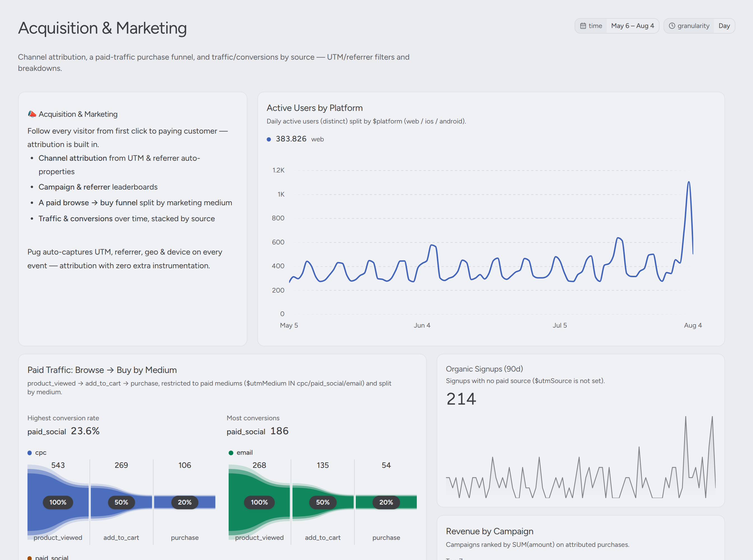The width and height of the screenshot is (753, 560).
Task: Click the email funnel 20% badge
Action: (x=386, y=502)
